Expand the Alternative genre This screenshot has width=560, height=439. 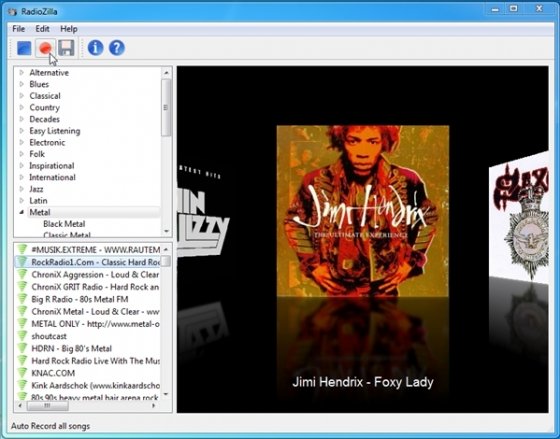(x=22, y=73)
